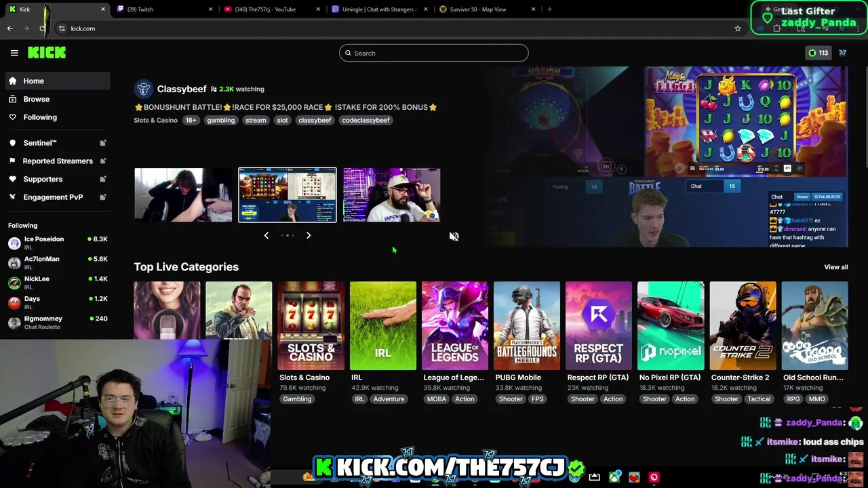868x488 pixels.
Task: Open Ice Poseidon's channel
Action: coord(58,243)
